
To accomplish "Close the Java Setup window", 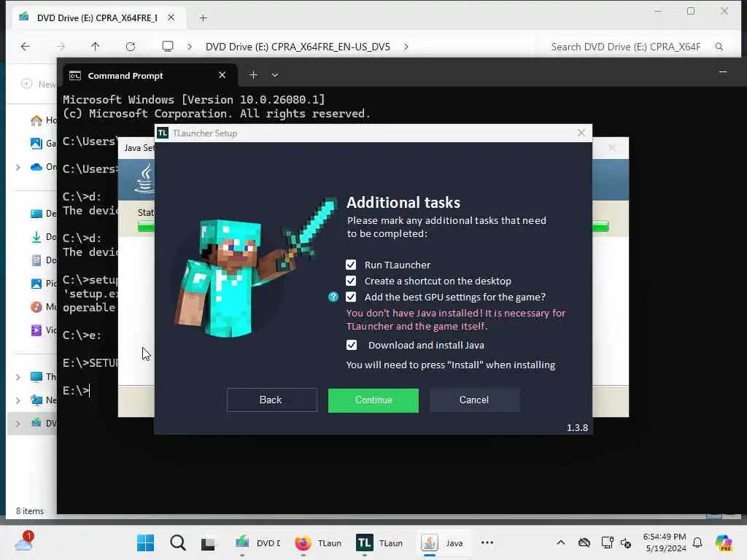I will click(612, 148).
